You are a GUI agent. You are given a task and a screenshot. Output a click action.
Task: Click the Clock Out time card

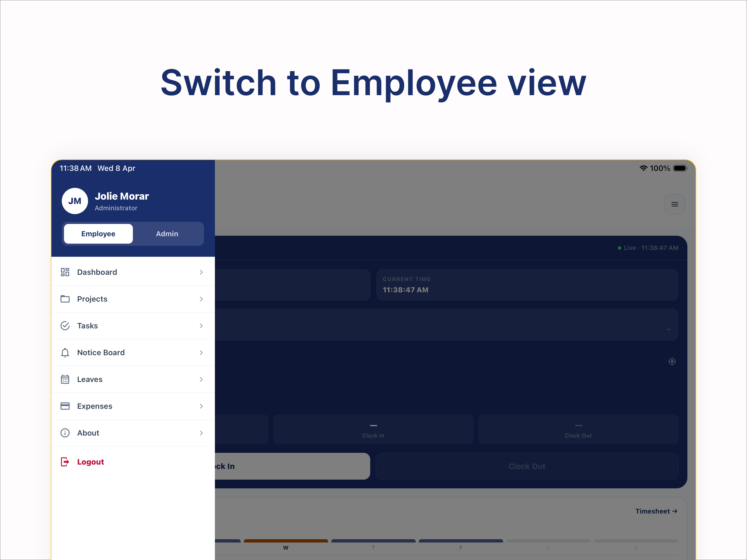click(x=578, y=429)
